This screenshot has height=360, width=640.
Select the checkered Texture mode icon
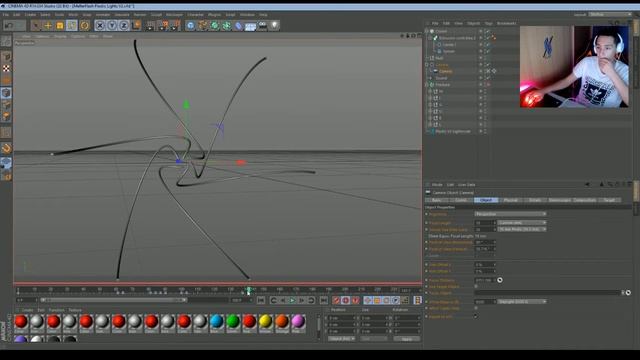[6, 69]
